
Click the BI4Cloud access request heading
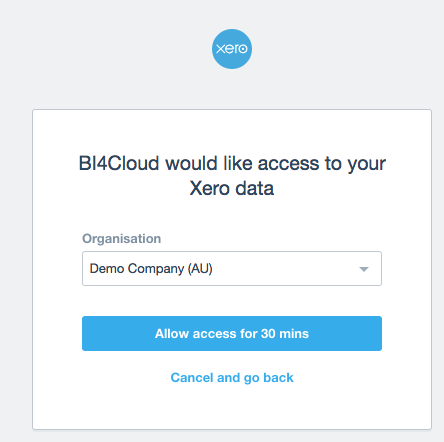tap(232, 176)
